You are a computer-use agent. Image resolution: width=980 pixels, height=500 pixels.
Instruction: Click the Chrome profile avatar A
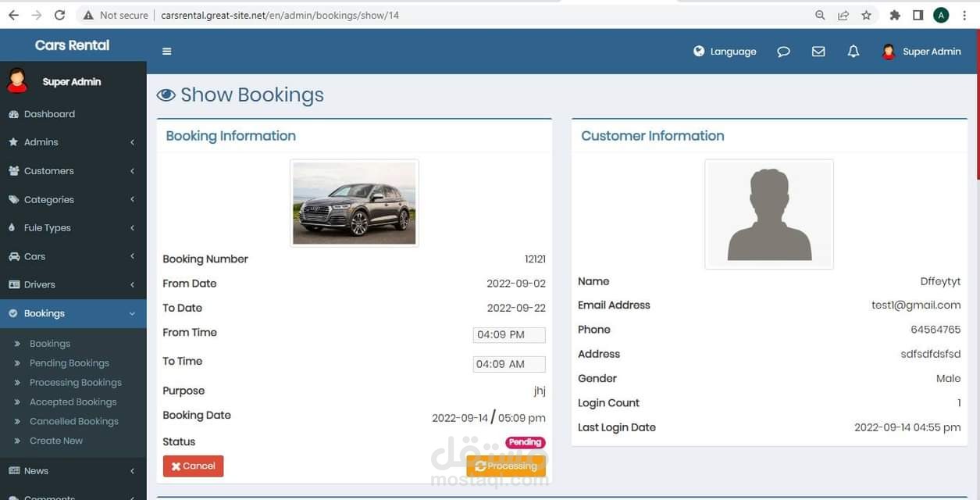942,15
